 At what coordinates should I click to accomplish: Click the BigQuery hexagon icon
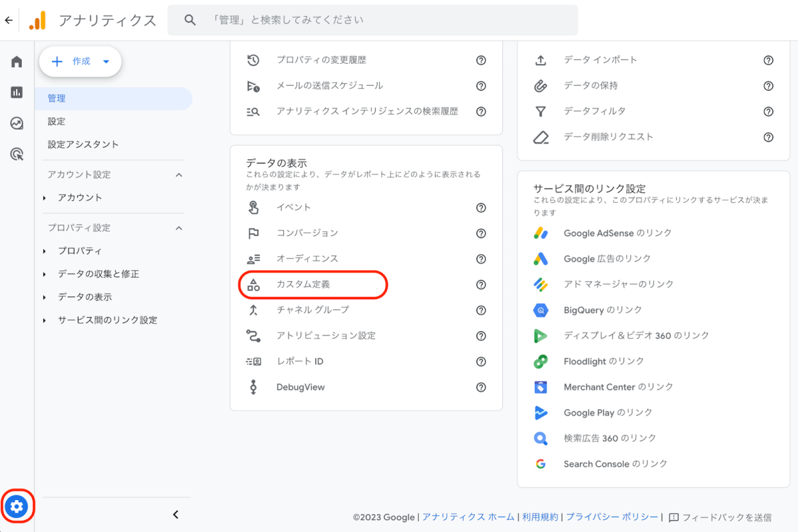[541, 310]
